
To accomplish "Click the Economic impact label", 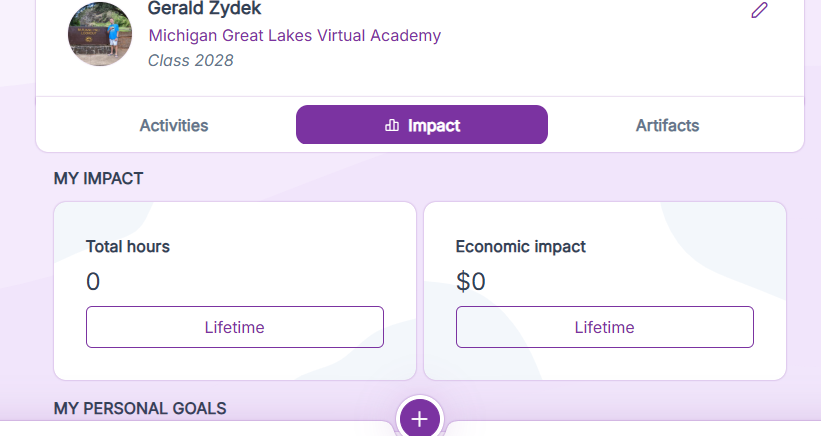I will click(x=521, y=246).
